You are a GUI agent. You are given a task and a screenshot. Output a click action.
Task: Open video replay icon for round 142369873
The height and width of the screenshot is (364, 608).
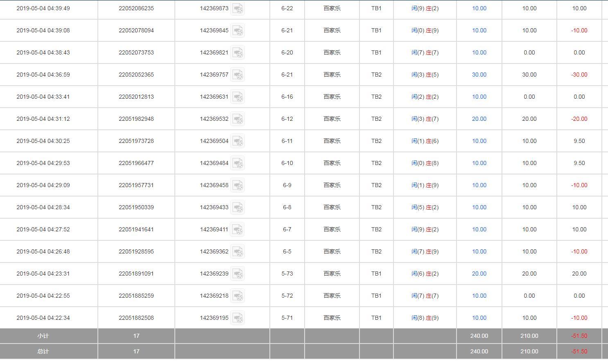237,9
